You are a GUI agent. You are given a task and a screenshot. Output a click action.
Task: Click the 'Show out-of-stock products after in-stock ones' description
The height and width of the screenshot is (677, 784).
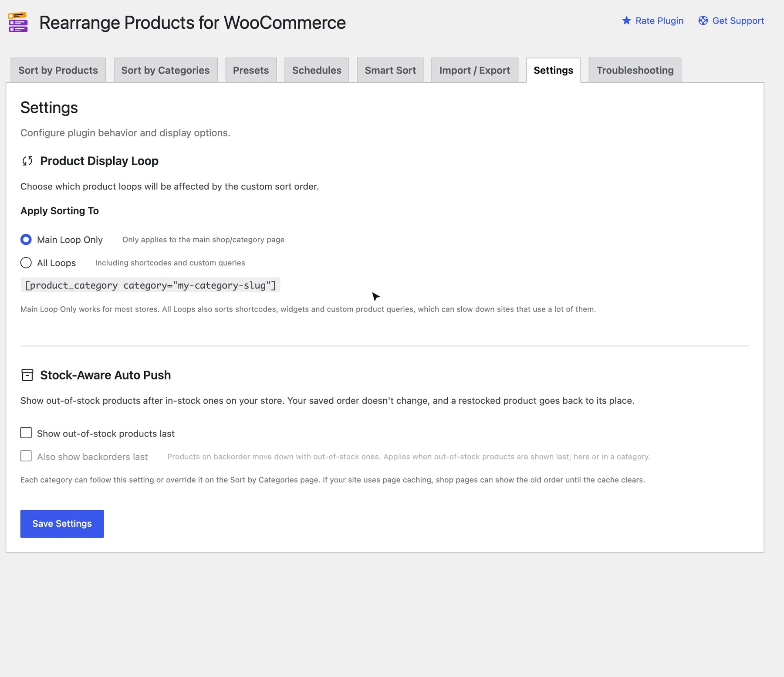[328, 401]
